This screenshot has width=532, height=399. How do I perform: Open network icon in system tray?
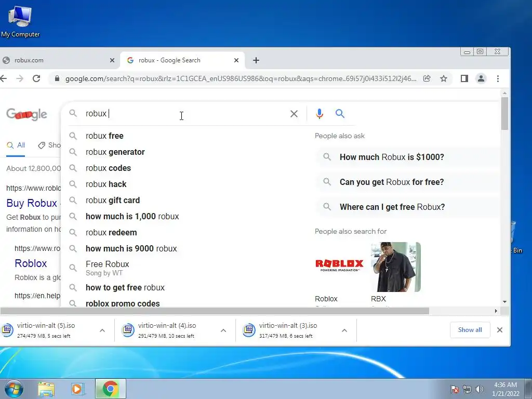[467, 389]
